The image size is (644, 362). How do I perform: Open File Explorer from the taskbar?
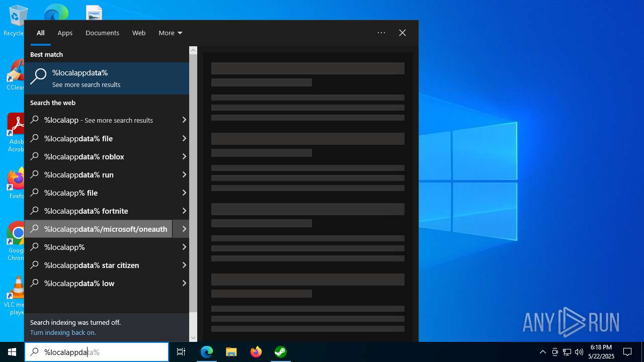tap(231, 352)
